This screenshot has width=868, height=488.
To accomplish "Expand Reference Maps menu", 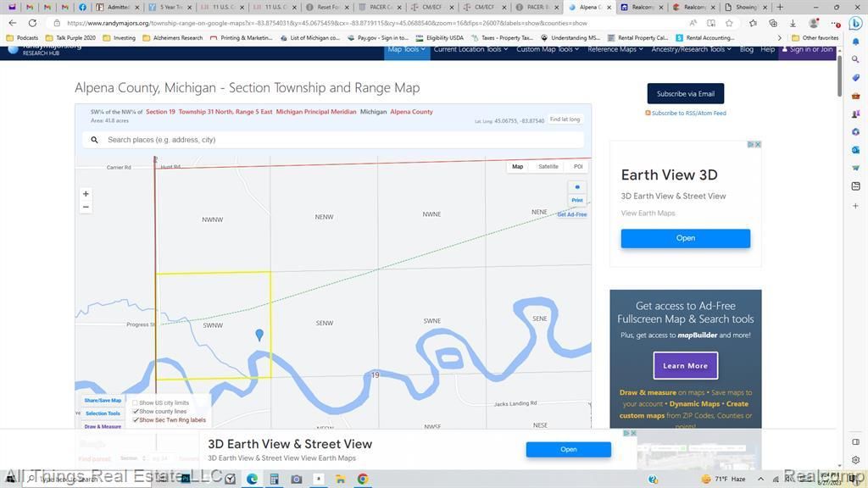I will pyautogui.click(x=615, y=49).
